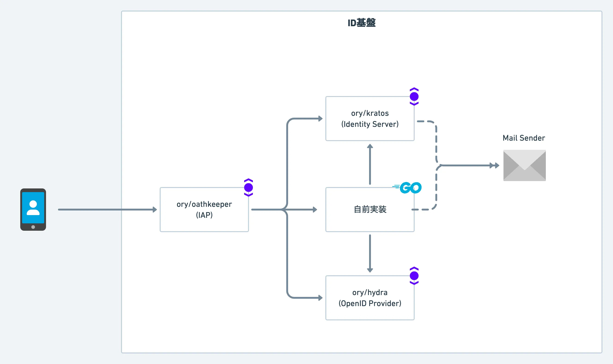Select the ory/hydra OpenID Provider box

[x=370, y=298]
